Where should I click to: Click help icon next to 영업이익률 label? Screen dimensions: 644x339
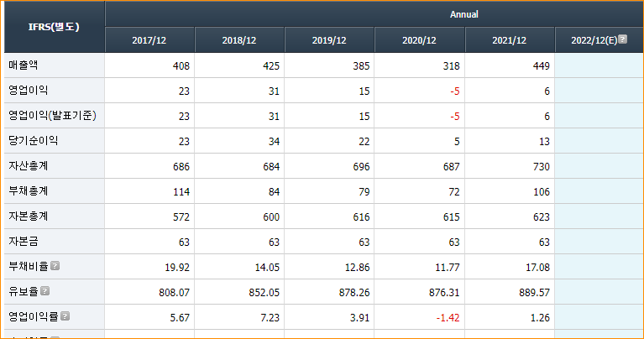pos(65,316)
